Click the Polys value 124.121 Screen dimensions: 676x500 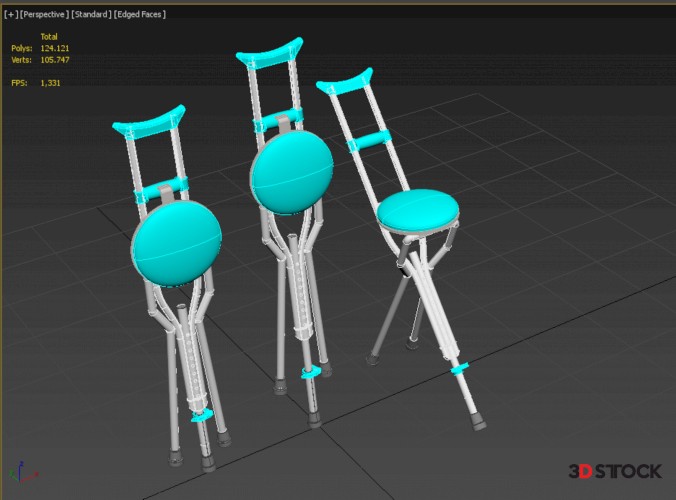(55, 48)
